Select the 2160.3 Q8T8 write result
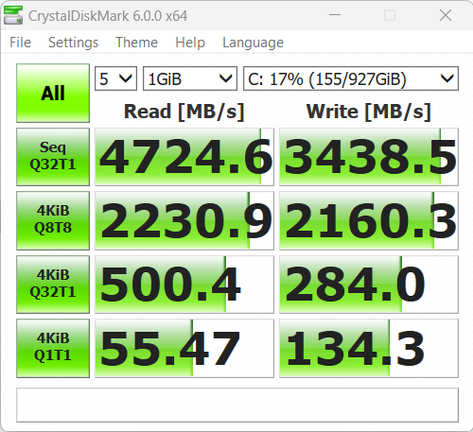This screenshot has height=432, width=473. [x=369, y=220]
